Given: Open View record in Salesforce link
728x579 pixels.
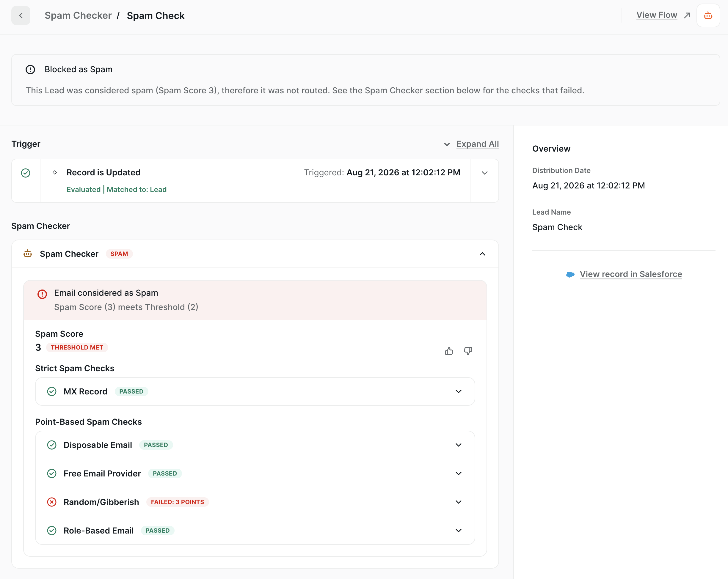Looking at the screenshot, I should point(631,274).
